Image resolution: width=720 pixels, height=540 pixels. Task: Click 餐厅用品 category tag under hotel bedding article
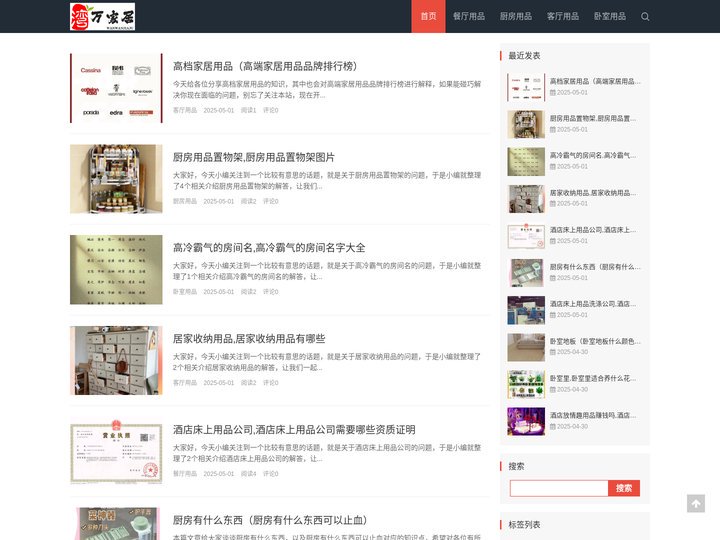185,473
